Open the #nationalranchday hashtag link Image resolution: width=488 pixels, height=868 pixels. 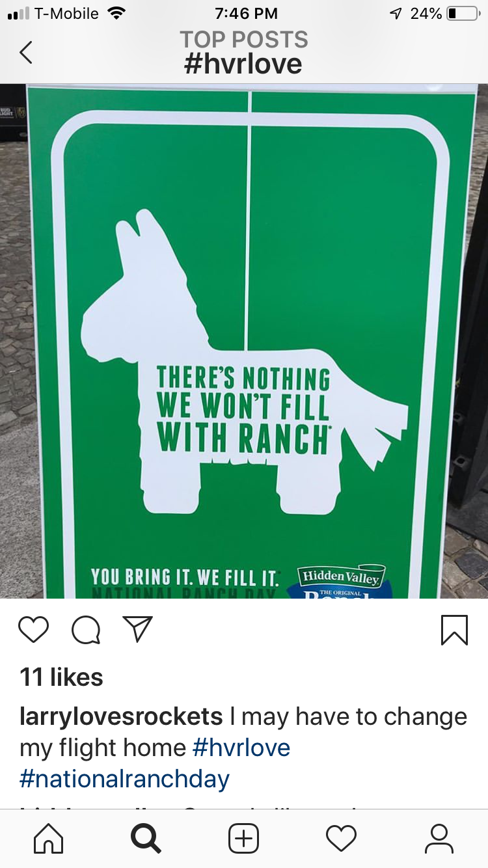click(x=125, y=779)
